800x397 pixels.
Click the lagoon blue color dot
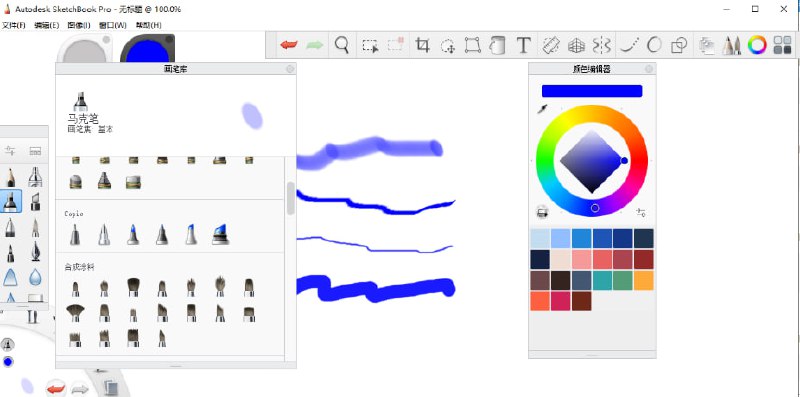8,362
